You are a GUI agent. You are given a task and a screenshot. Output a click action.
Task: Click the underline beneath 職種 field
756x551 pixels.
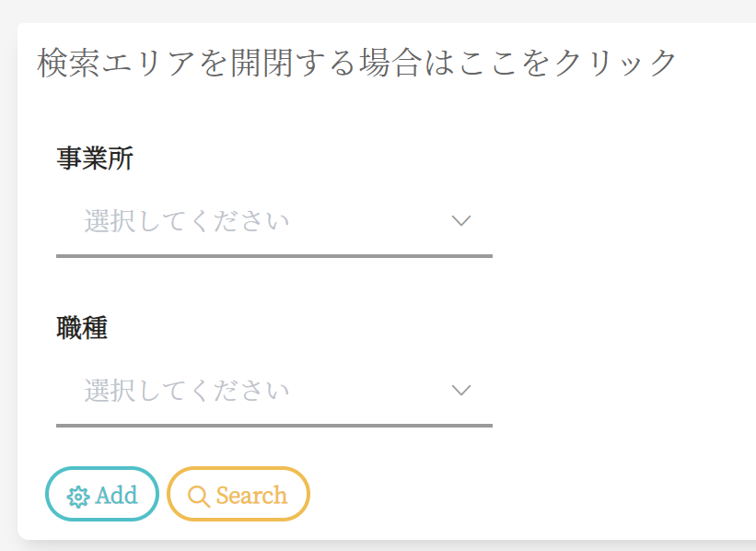(273, 425)
